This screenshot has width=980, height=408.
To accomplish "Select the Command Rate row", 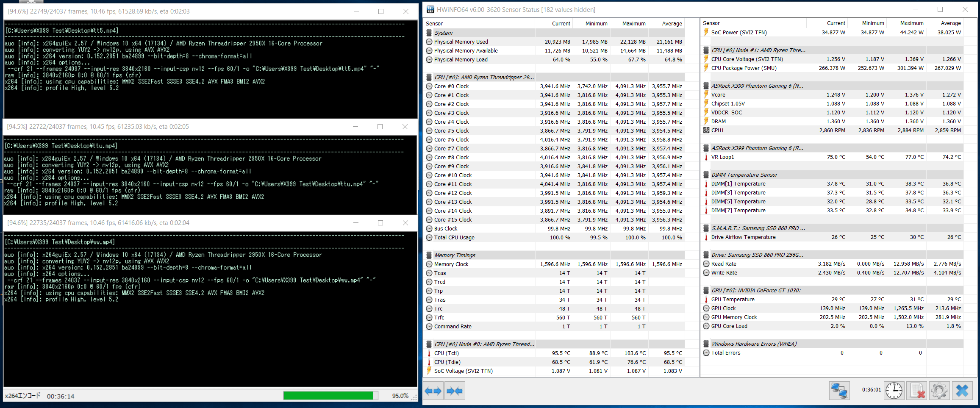I will [x=555, y=326].
